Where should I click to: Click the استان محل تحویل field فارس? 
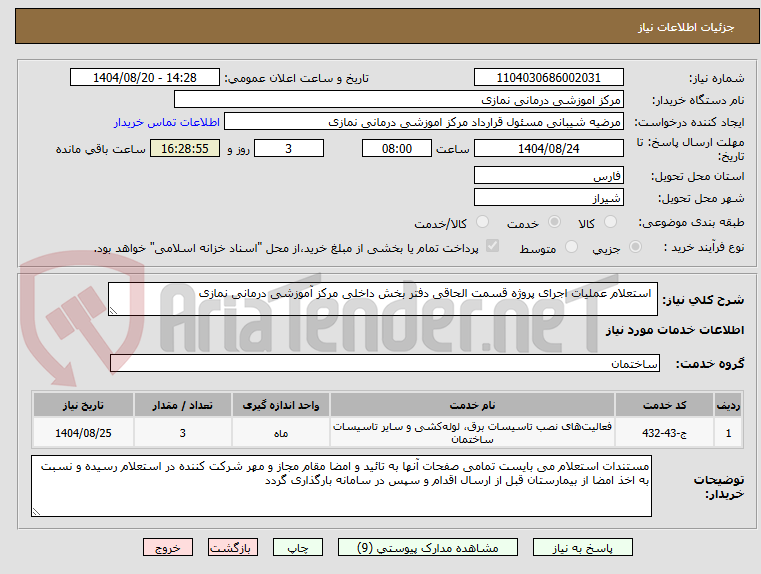pos(548,175)
